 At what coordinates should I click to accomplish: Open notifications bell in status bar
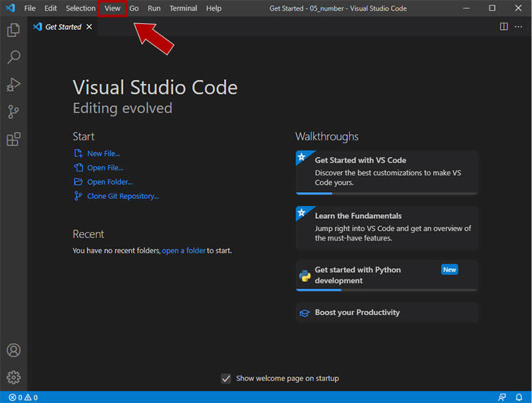pyautogui.click(x=519, y=397)
